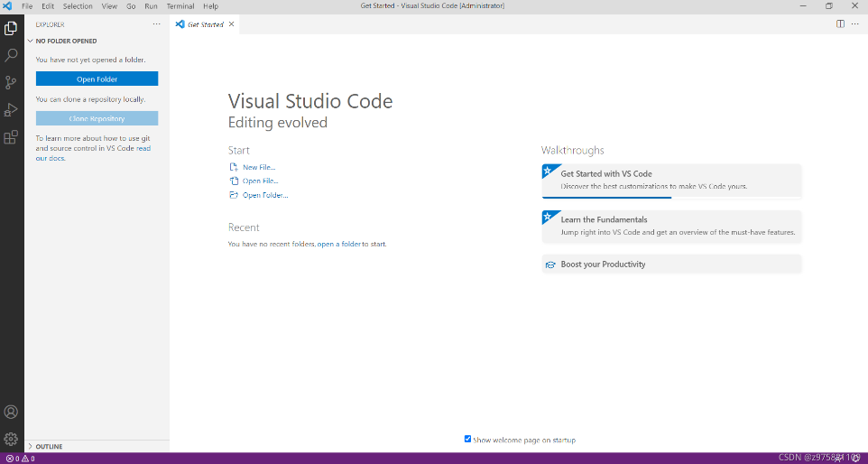
Task: Click the Boost your Productivity icon
Action: click(550, 264)
